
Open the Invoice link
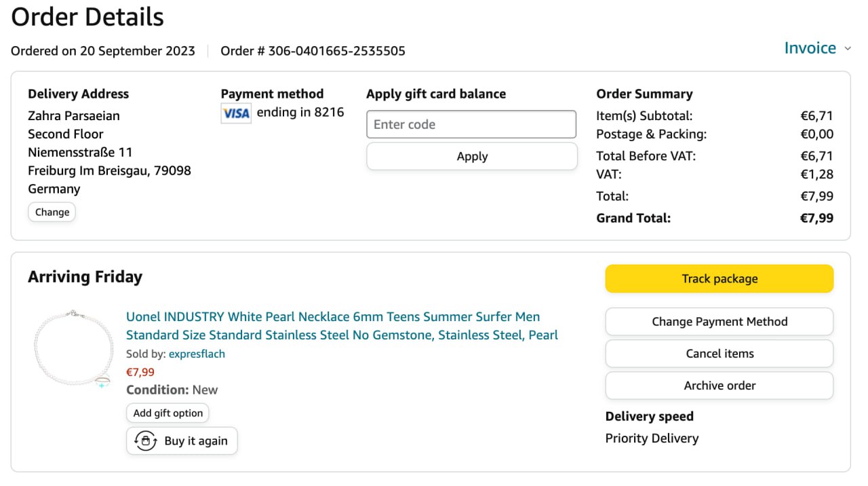tap(810, 48)
